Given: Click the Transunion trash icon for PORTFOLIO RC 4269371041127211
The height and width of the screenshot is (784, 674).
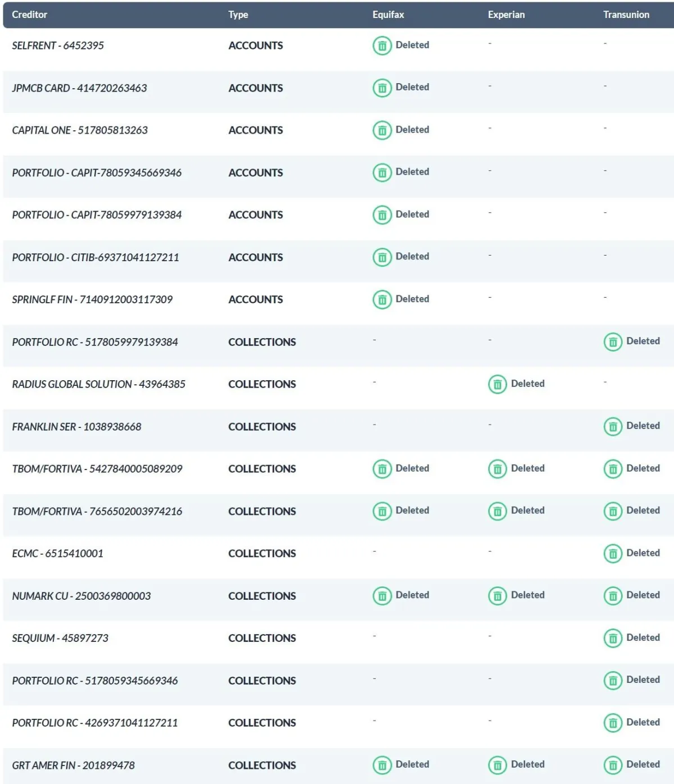Looking at the screenshot, I should (613, 723).
